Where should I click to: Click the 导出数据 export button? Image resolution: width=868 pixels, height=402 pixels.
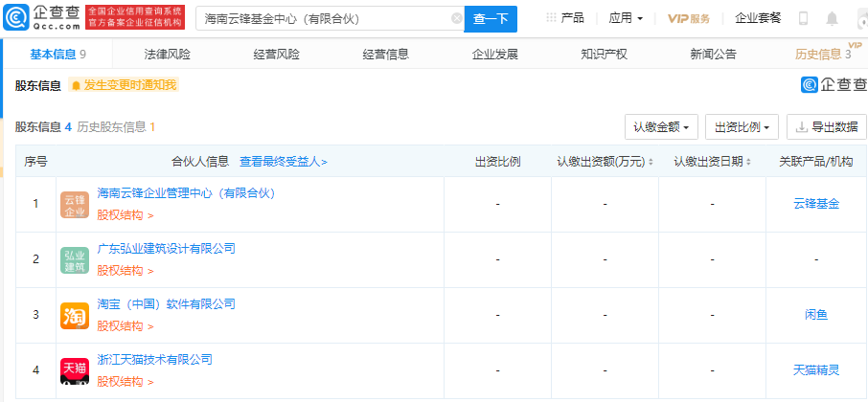pyautogui.click(x=827, y=126)
